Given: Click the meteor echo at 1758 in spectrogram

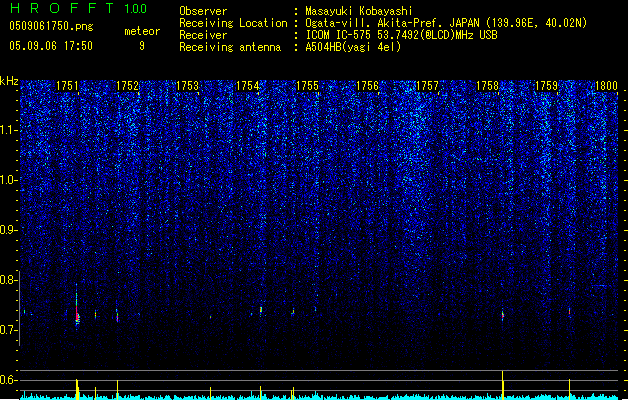Looking at the screenshot, I should click(x=503, y=315).
